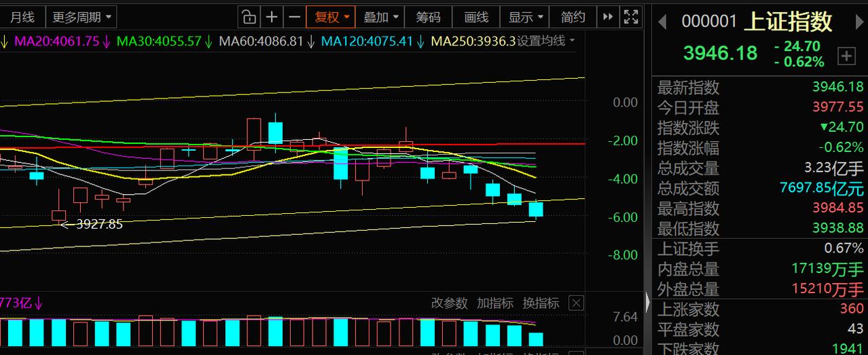Screen dimensions: 868x355
Task: Toggle the lock icon in chart toolbar
Action: click(x=249, y=17)
